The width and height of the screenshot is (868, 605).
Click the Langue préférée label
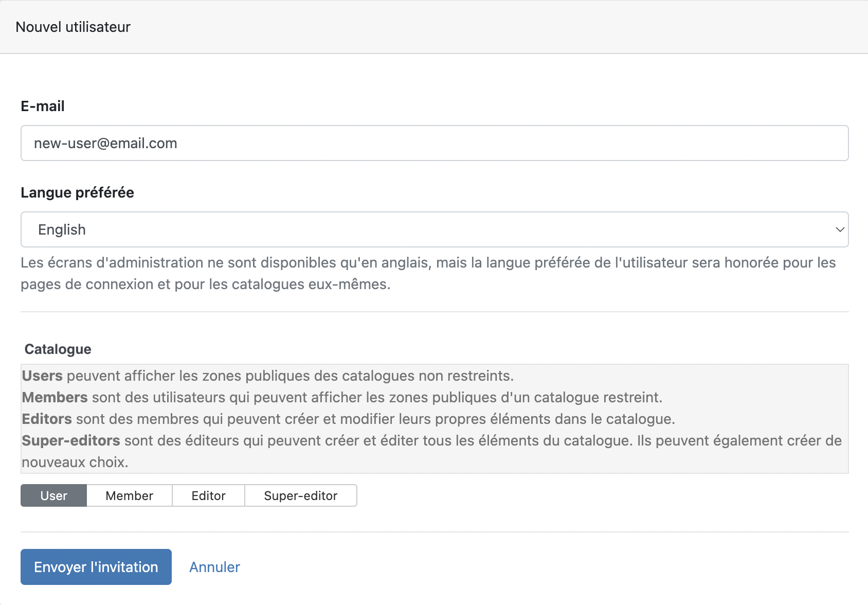77,192
